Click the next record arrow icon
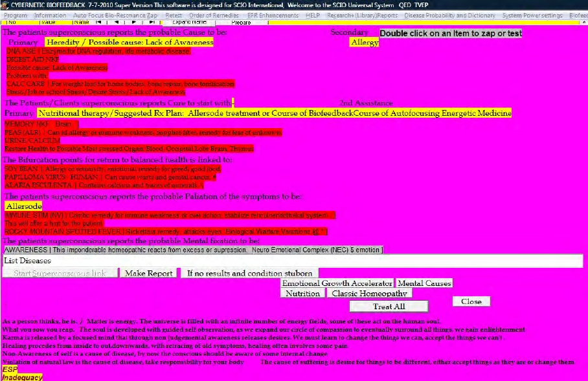Screen dimensions: 588x381 (x=134, y=22)
